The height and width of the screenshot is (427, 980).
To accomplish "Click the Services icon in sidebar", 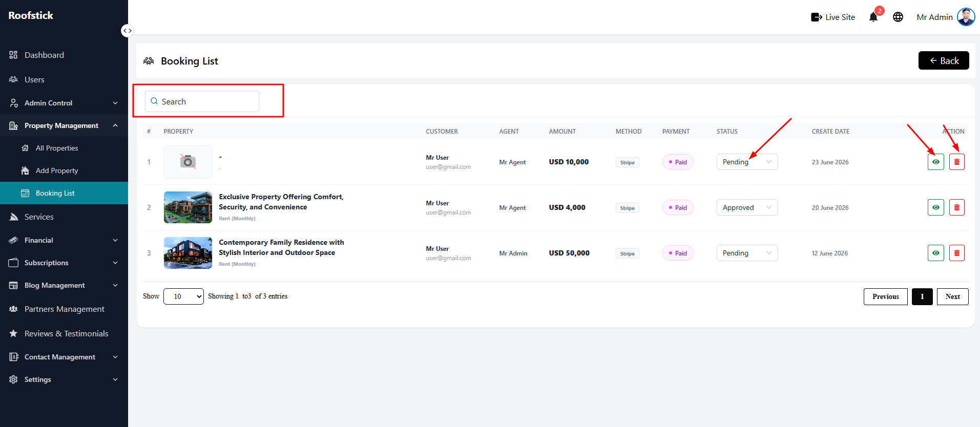I will point(13,217).
